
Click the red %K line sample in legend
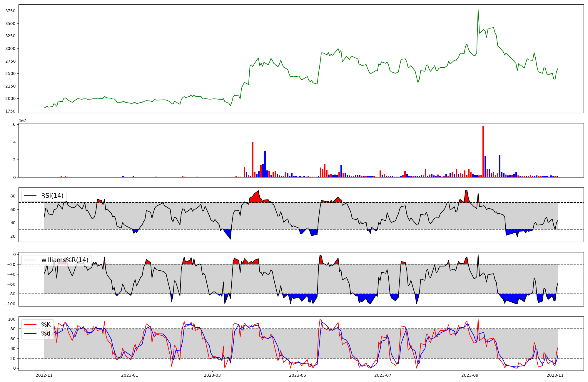coord(30,325)
